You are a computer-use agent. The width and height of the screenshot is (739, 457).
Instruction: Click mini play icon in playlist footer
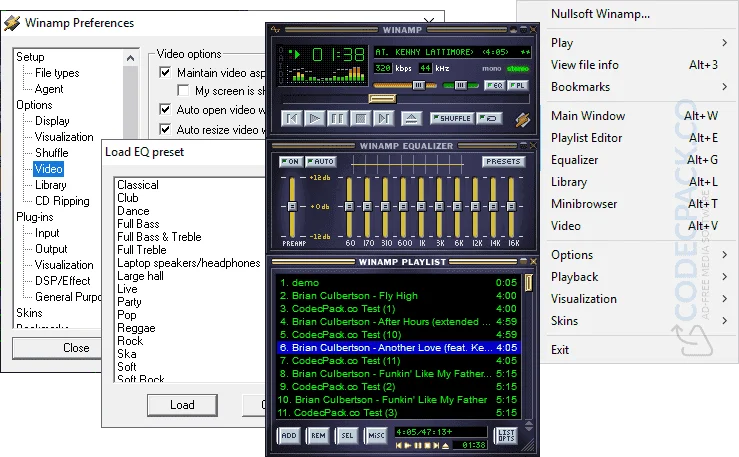coord(408,445)
